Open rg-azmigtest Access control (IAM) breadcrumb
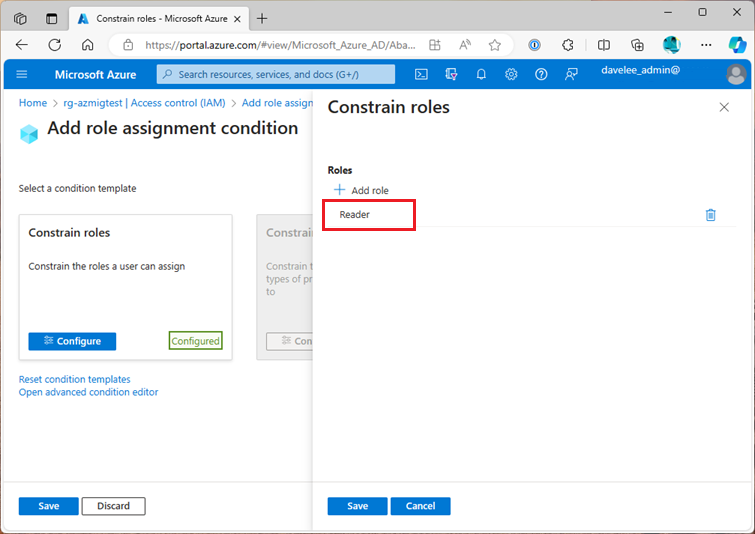 pos(144,103)
